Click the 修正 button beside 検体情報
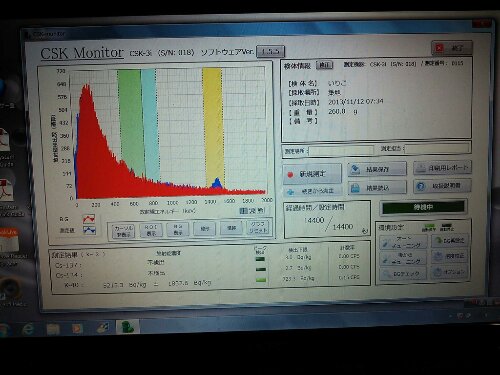This screenshot has height=375, width=500. [324, 65]
